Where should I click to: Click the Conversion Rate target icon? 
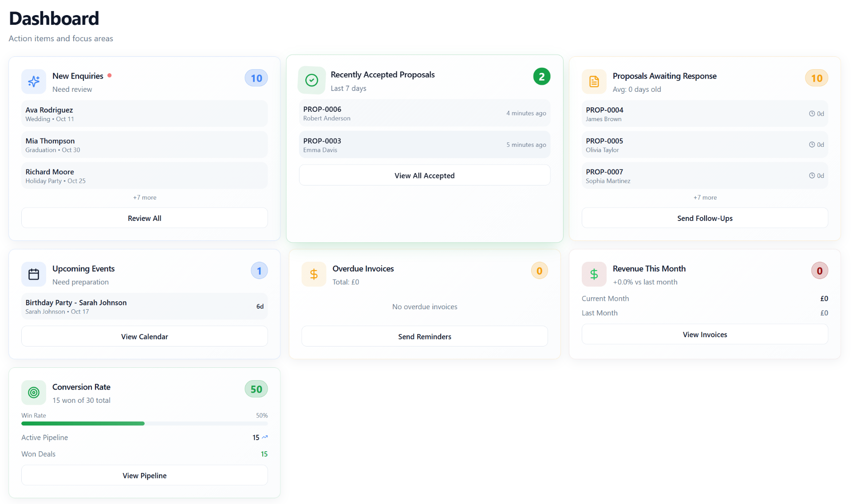[x=34, y=393]
